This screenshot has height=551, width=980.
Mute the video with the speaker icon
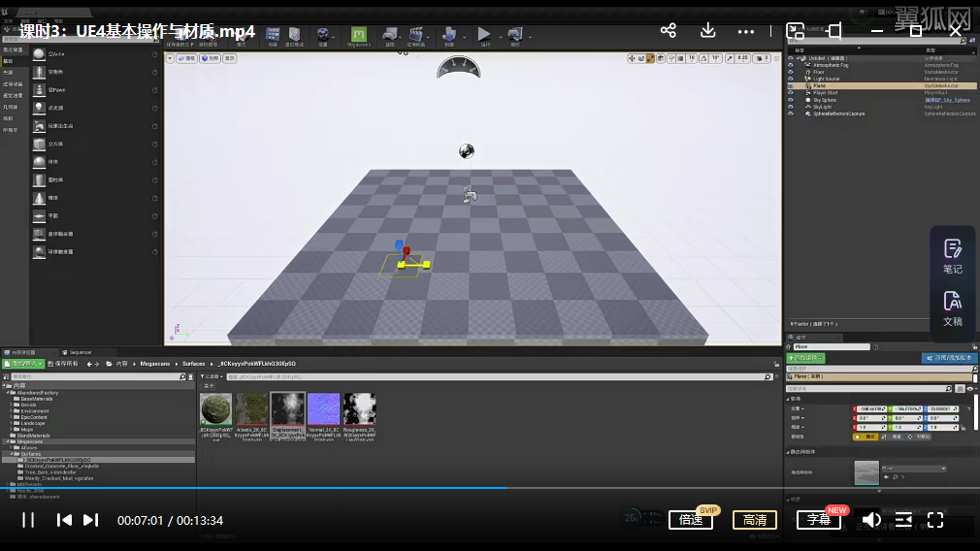871,520
